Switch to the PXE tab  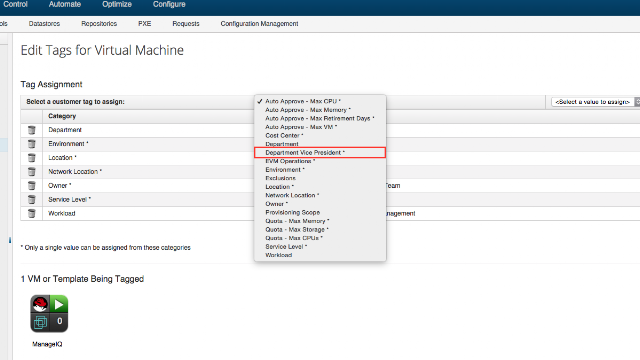[x=144, y=24]
